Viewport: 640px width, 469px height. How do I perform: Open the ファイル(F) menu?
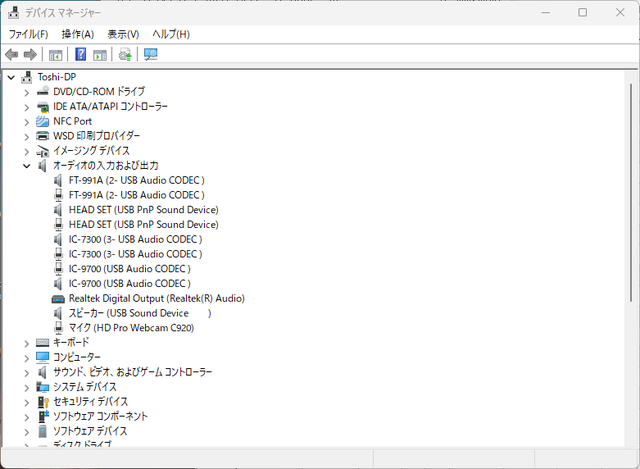(x=29, y=34)
